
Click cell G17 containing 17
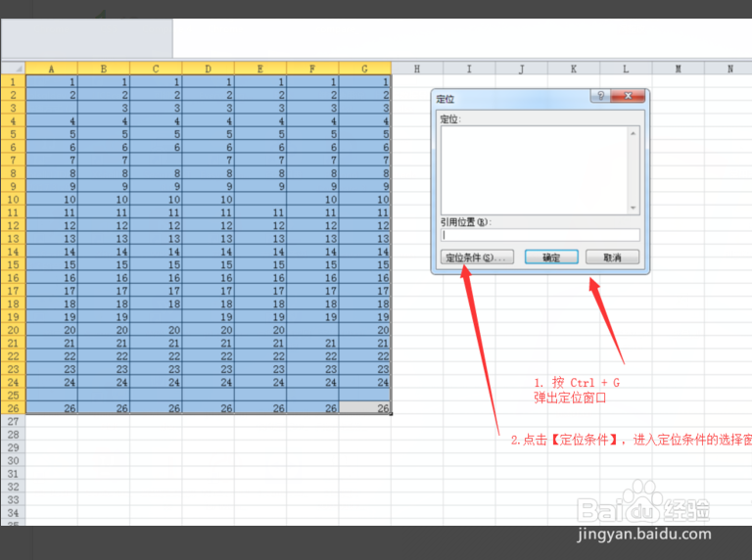coord(365,291)
